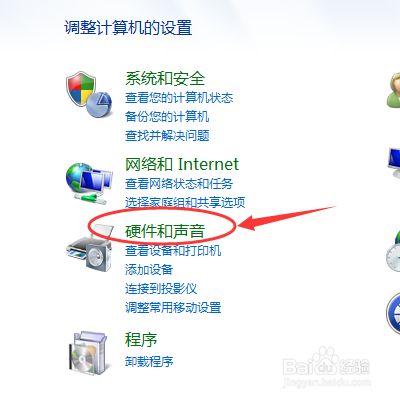Image resolution: width=400 pixels, height=400 pixels.
Task: Click the Programs disc box icon
Action: tap(88, 351)
